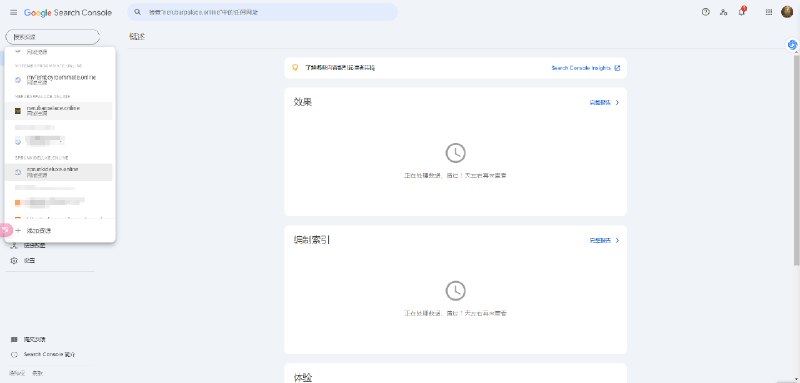Select blurred property with orange favicon
The height and width of the screenshot is (383, 800).
pos(59,202)
